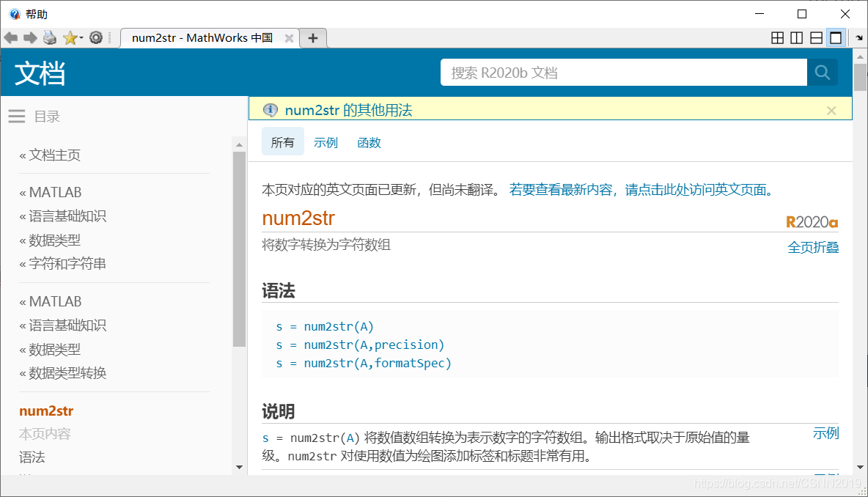Click the first s = num2str(A) syntax line
The height and width of the screenshot is (497, 868).
[x=325, y=326]
